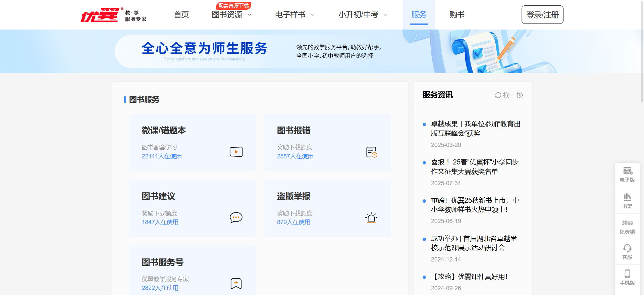Open the 购书 navigation item
Screen dimensions: 644x295
click(457, 15)
